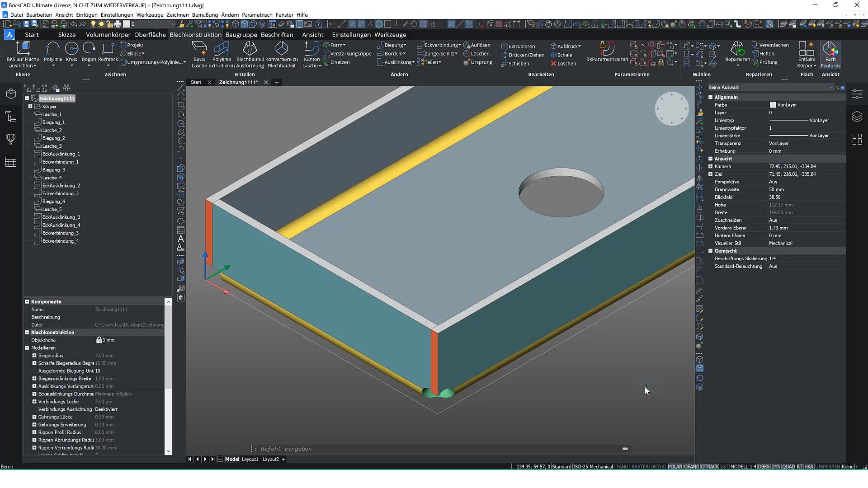This screenshot has height=488, width=868.
Task: Collapse the Komponente section
Action: point(27,301)
